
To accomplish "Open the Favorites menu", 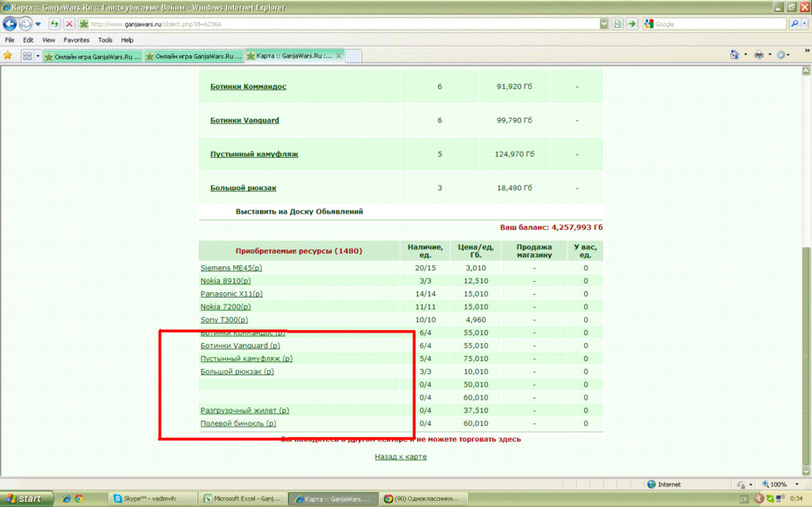I will tap(76, 40).
